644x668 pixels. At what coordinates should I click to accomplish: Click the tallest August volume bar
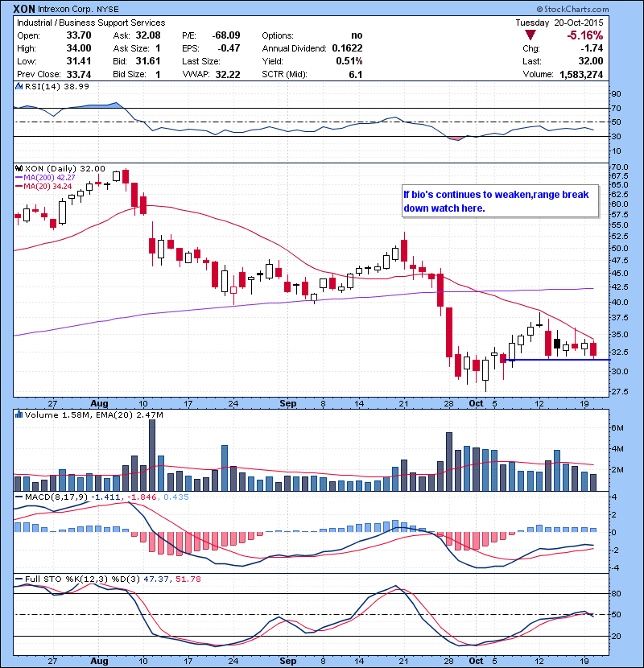pyautogui.click(x=152, y=456)
